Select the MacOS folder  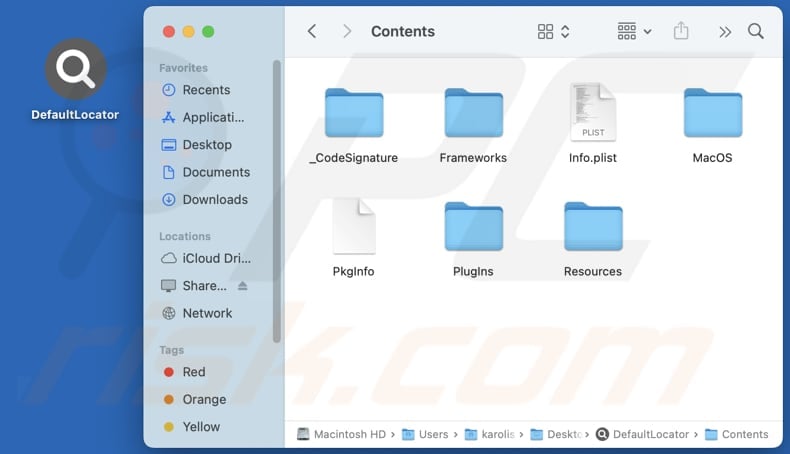[712, 113]
